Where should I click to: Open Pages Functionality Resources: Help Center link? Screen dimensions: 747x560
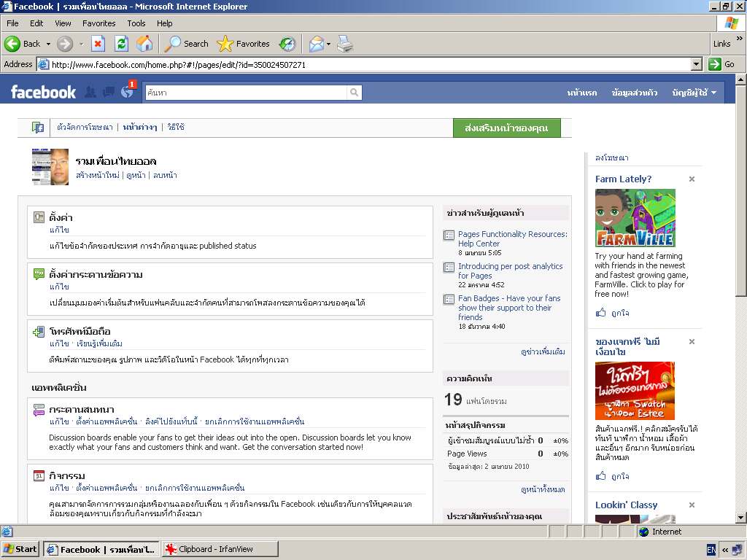[512, 238]
